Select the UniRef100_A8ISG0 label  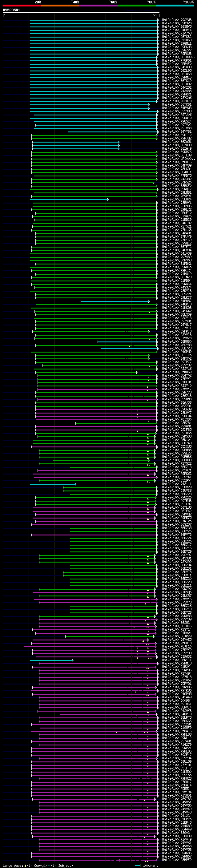pyautogui.click(x=177, y=419)
